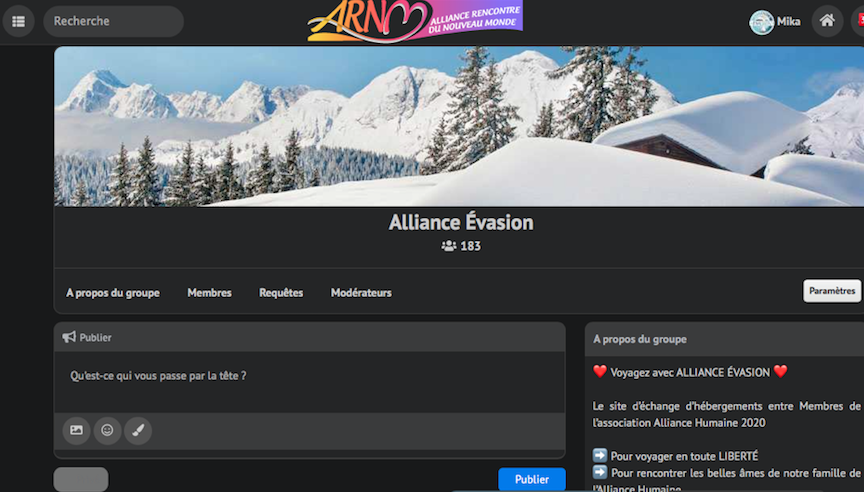864x492 pixels.
Task: Click in the Recherche search field
Action: (x=114, y=21)
